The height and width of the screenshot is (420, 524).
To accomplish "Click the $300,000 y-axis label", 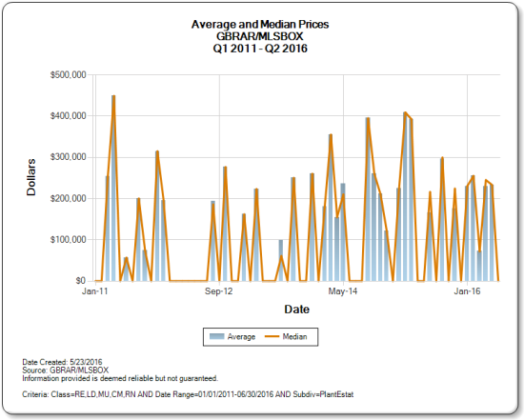I will 69,157.
